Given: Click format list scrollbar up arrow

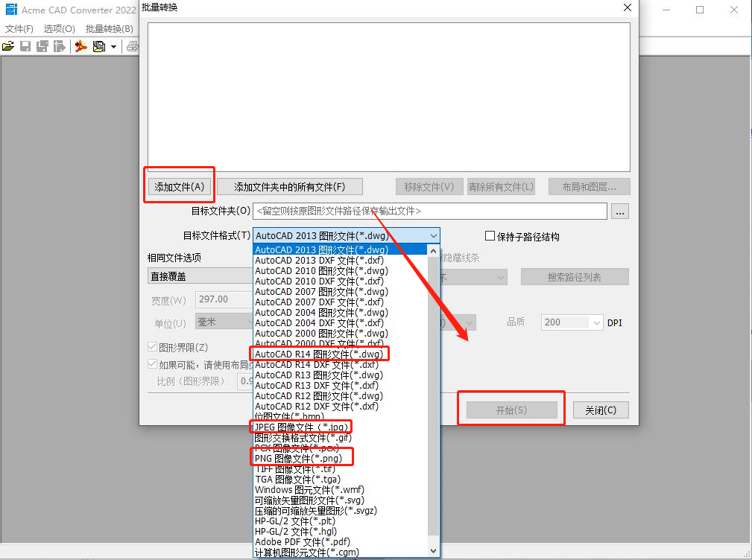Looking at the screenshot, I should [433, 250].
